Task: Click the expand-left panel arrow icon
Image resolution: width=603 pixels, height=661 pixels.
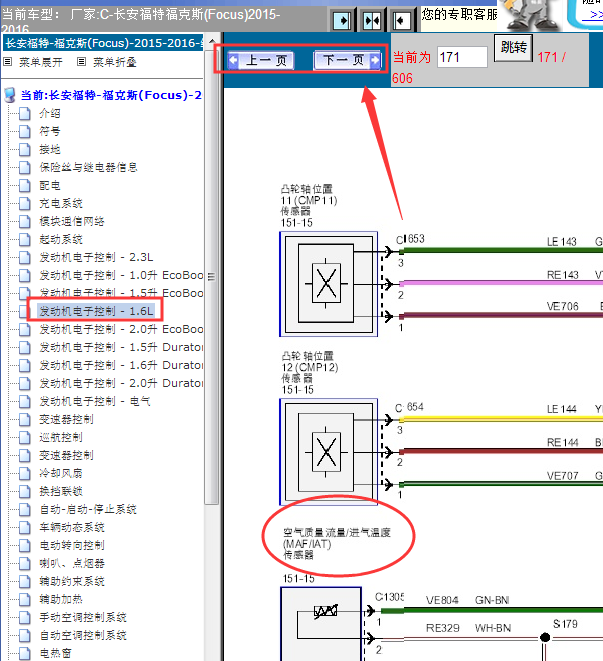Action: pyautogui.click(x=401, y=20)
